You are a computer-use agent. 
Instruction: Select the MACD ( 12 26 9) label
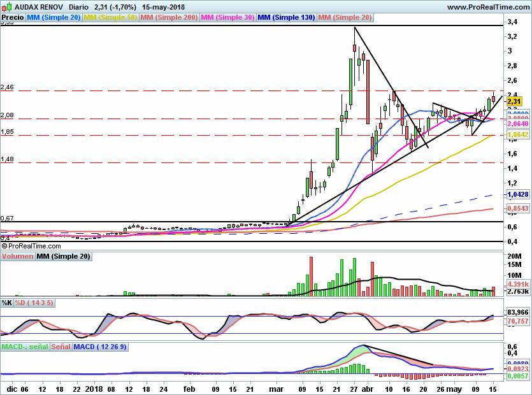coord(100,347)
